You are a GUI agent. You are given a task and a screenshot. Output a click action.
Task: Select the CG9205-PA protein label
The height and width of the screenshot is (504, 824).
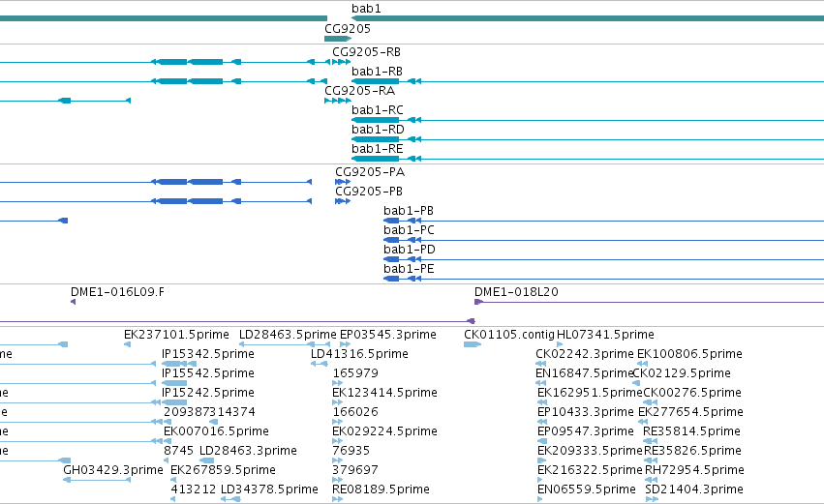(370, 172)
